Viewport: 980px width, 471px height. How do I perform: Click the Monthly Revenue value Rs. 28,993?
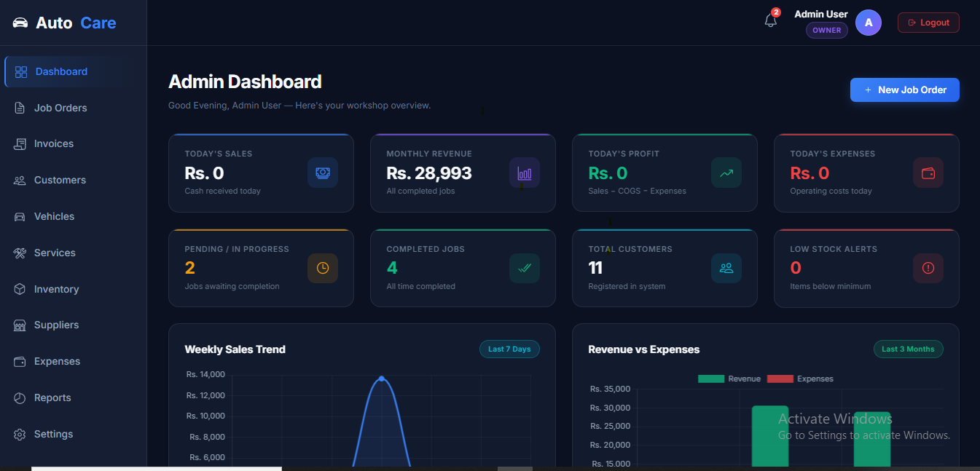tap(429, 173)
